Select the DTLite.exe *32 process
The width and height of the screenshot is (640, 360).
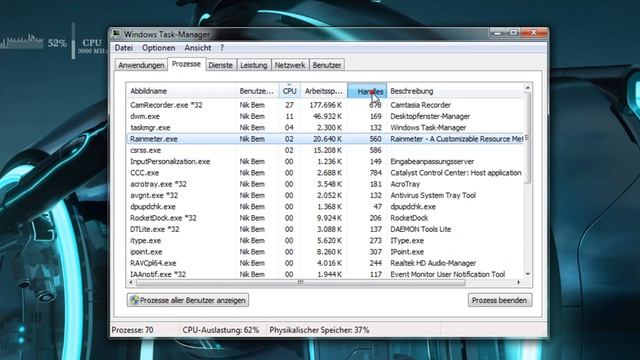[x=325, y=229]
